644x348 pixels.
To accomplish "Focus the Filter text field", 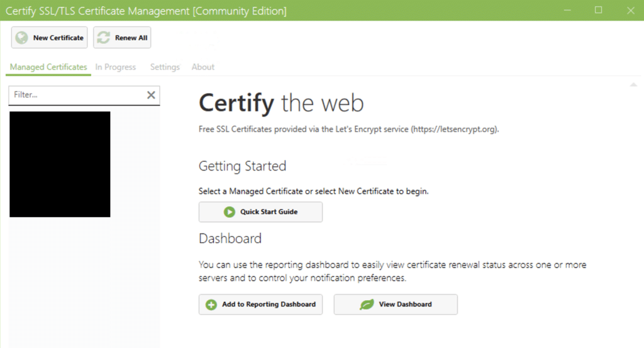I will [78, 95].
